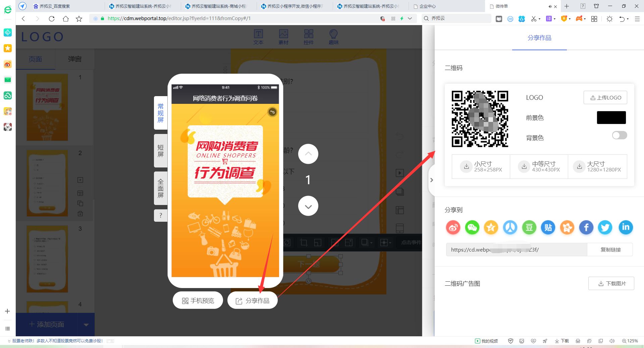Viewport: 644px width, 348px height.
Task: Open the question mark help tab
Action: click(x=161, y=215)
